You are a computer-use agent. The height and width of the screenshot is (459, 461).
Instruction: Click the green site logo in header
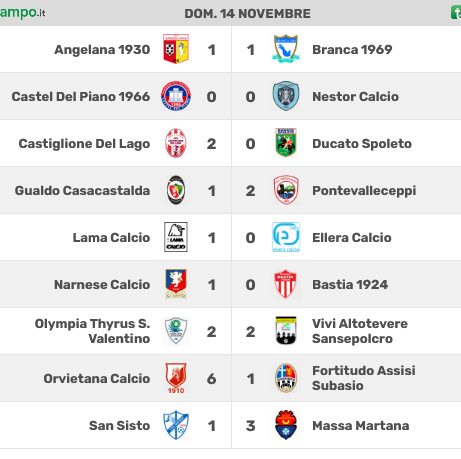[22, 13]
